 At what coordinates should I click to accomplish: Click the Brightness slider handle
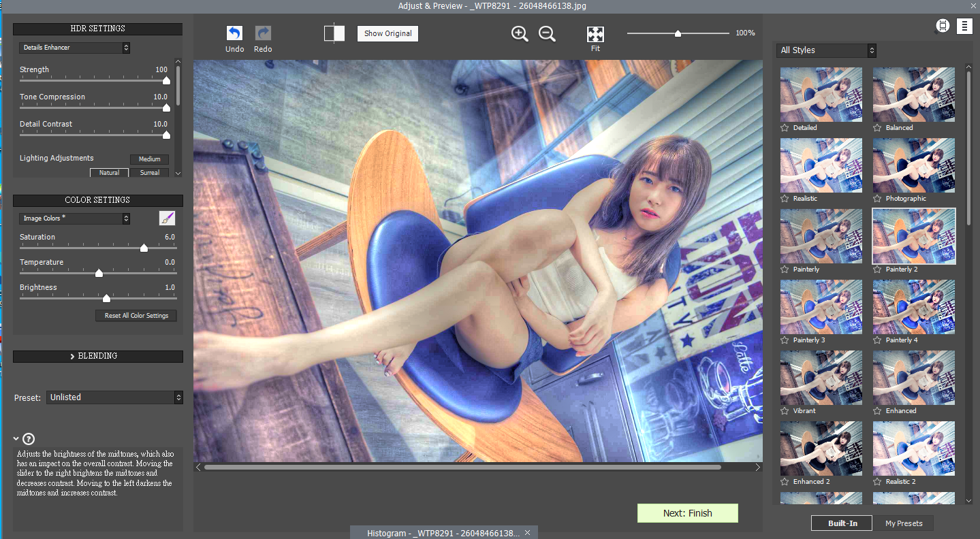[106, 298]
